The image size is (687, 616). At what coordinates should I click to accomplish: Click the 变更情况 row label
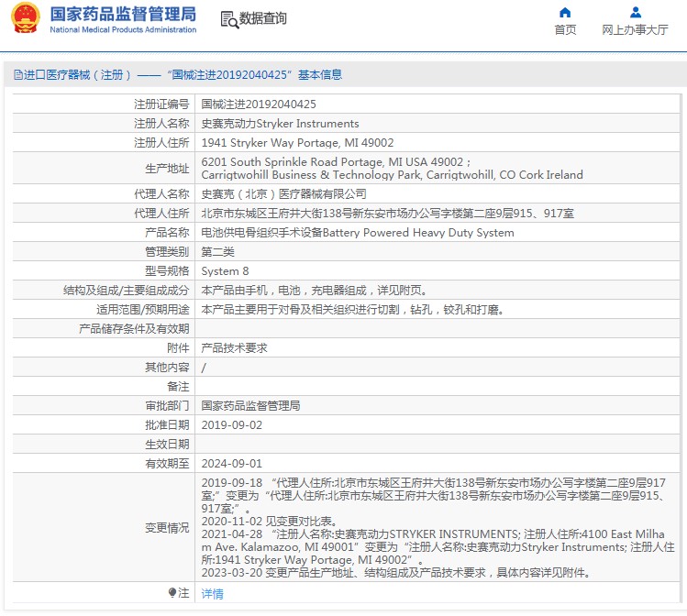[167, 528]
